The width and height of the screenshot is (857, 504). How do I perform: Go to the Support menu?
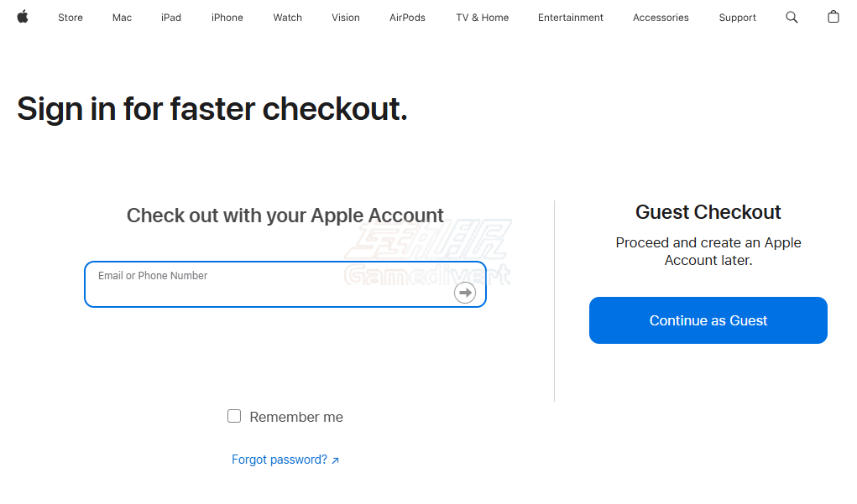click(737, 18)
